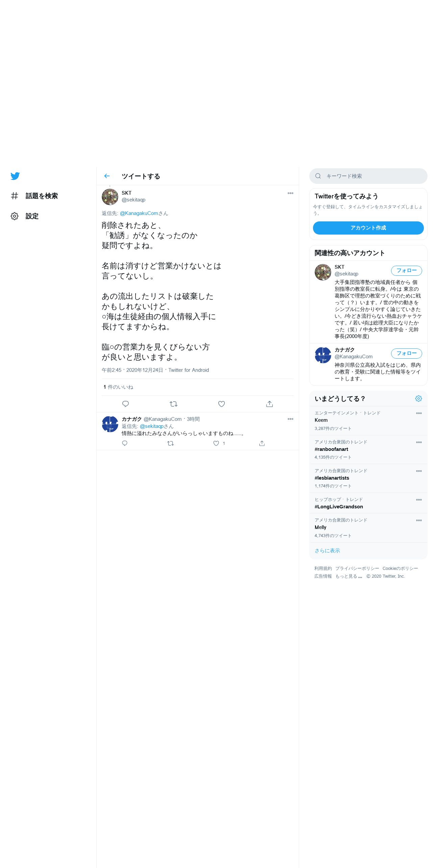Focus the キーワード検索 search field
Viewport: 434px width, 868px height.
(x=368, y=176)
